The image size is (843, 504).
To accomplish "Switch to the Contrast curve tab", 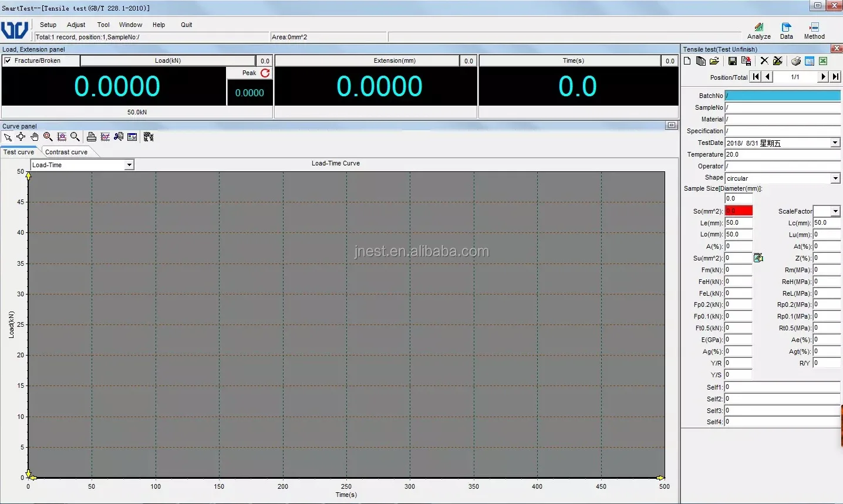I will click(x=66, y=152).
